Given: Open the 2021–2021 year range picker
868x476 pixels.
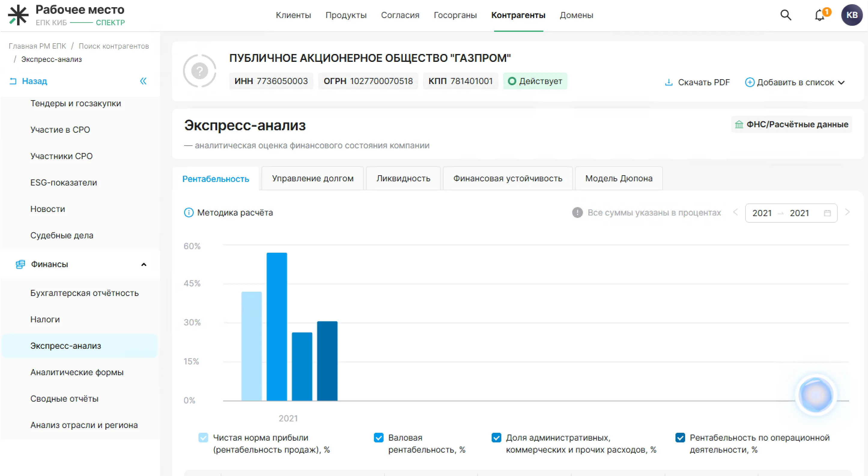Looking at the screenshot, I should [x=791, y=213].
